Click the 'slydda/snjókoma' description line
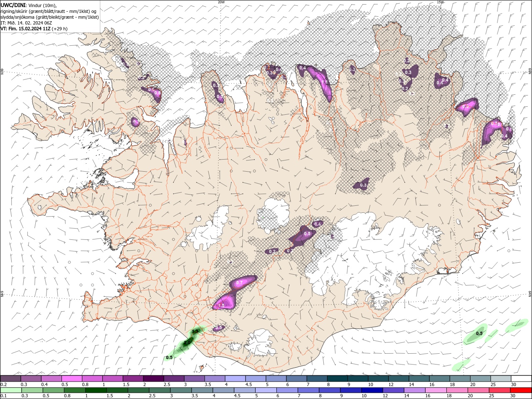 (50, 17)
